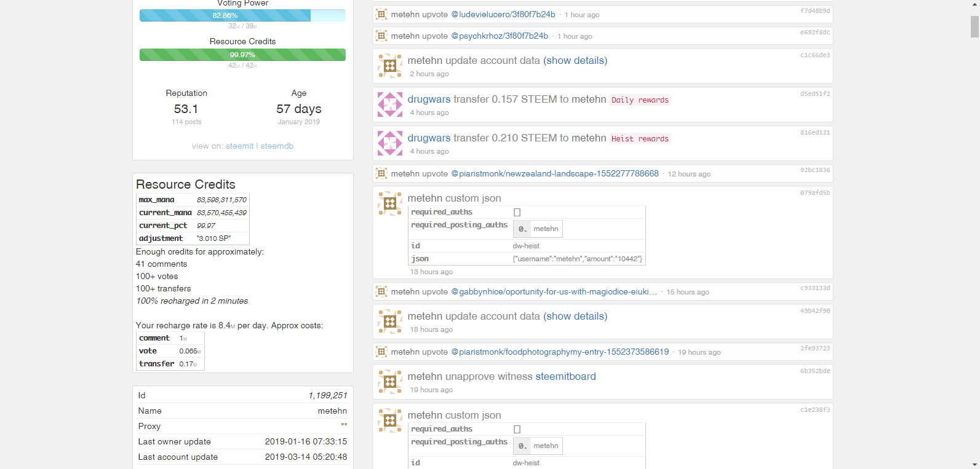View account on steemdb

[x=277, y=146]
